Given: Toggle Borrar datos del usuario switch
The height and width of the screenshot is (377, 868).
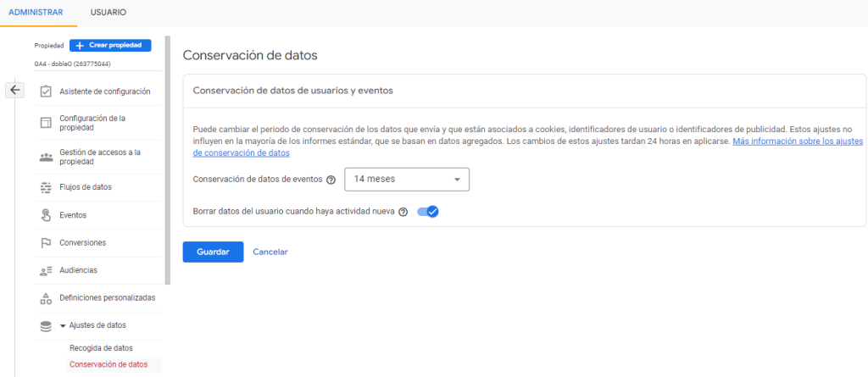Looking at the screenshot, I should (x=428, y=212).
